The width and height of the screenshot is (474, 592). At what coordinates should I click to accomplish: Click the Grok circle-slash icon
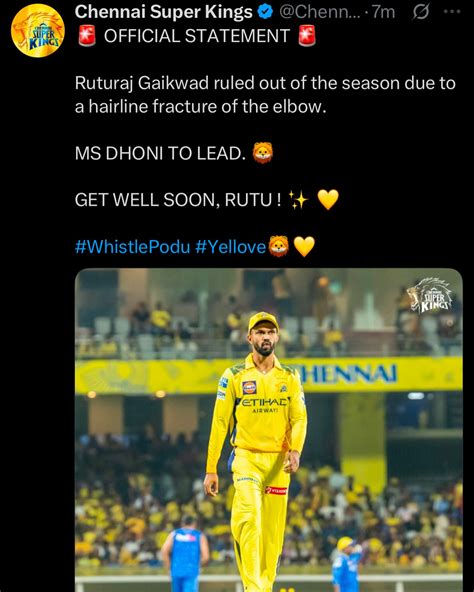pyautogui.click(x=420, y=12)
